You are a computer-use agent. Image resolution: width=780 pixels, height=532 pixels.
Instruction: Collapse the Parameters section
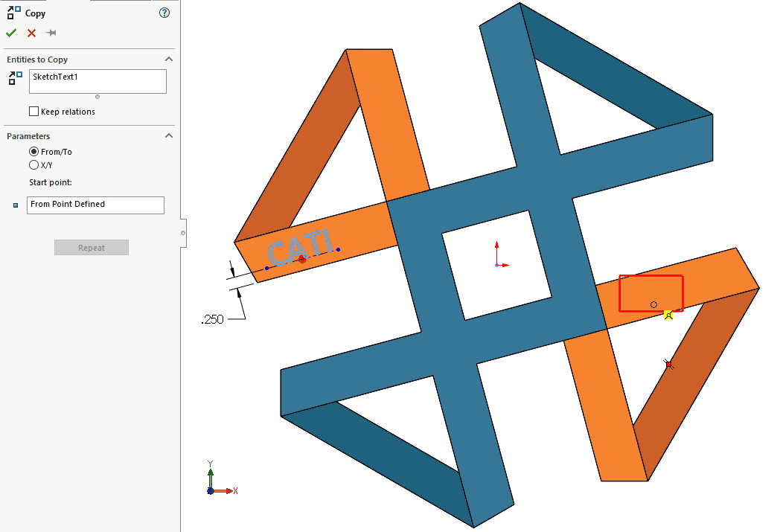pos(169,136)
